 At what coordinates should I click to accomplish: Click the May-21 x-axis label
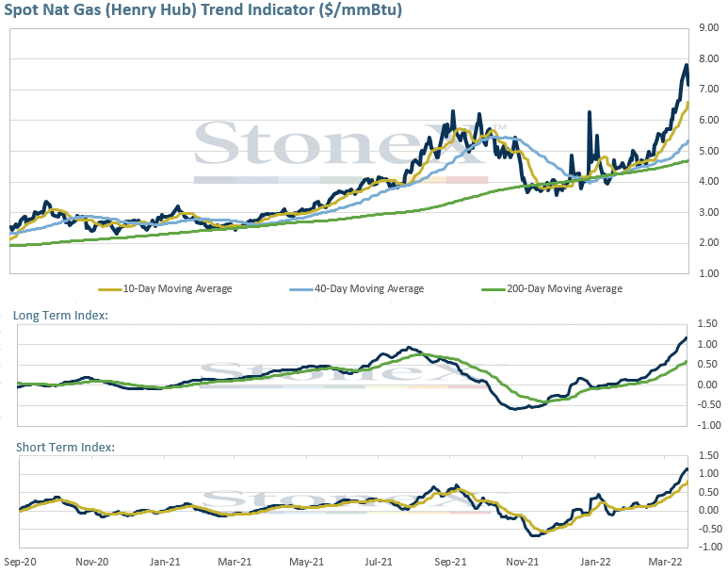[306, 562]
